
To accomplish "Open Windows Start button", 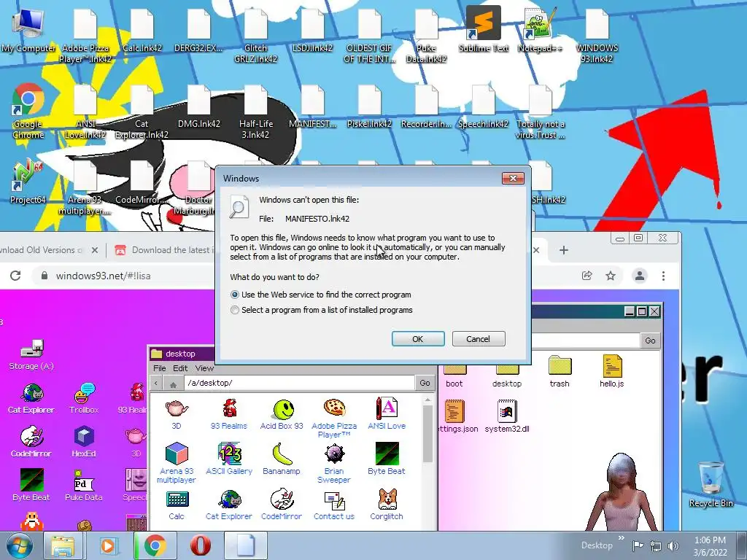I will click(x=19, y=545).
